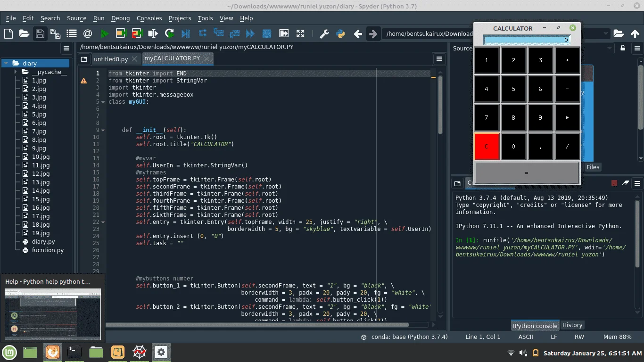Maximize the current pane icon

click(284, 33)
